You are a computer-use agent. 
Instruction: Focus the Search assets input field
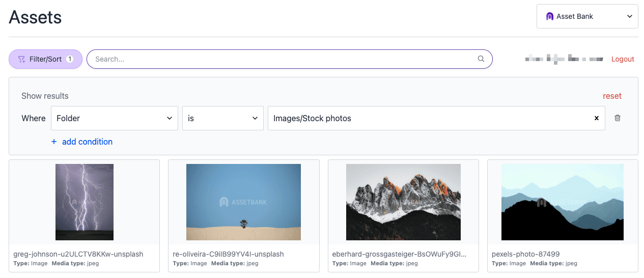pyautogui.click(x=290, y=59)
